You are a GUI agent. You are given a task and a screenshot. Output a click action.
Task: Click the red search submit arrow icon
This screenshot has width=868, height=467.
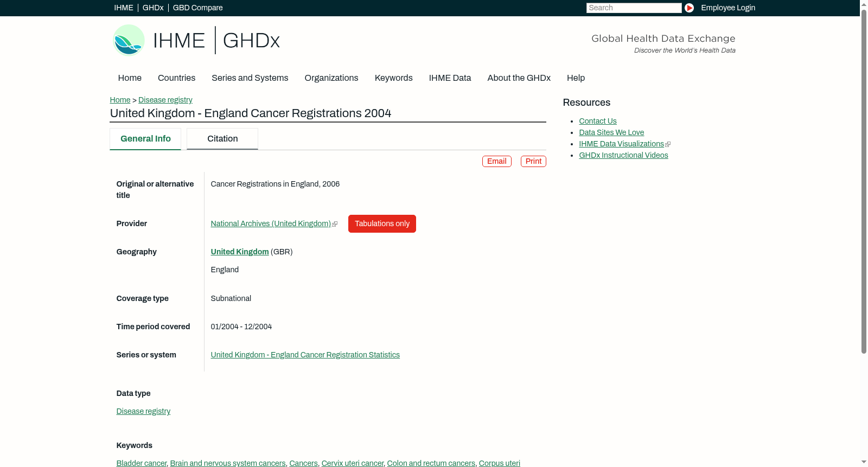pyautogui.click(x=689, y=8)
